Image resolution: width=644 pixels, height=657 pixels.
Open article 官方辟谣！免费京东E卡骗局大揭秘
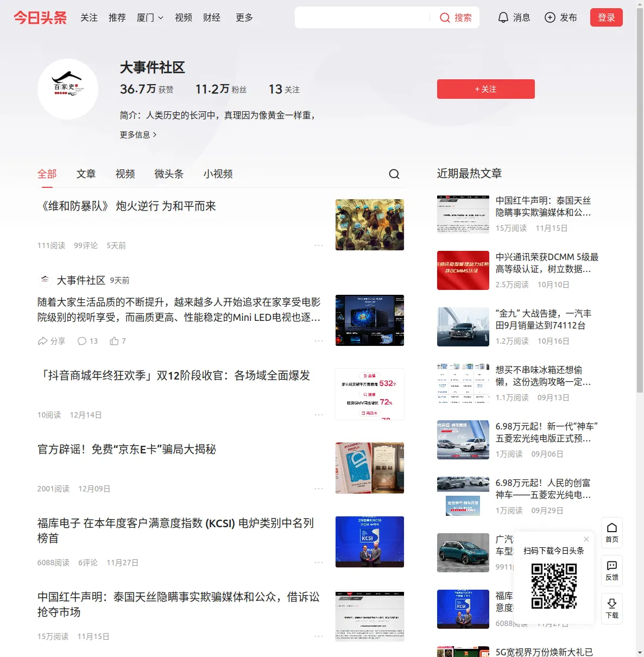pyautogui.click(x=127, y=450)
